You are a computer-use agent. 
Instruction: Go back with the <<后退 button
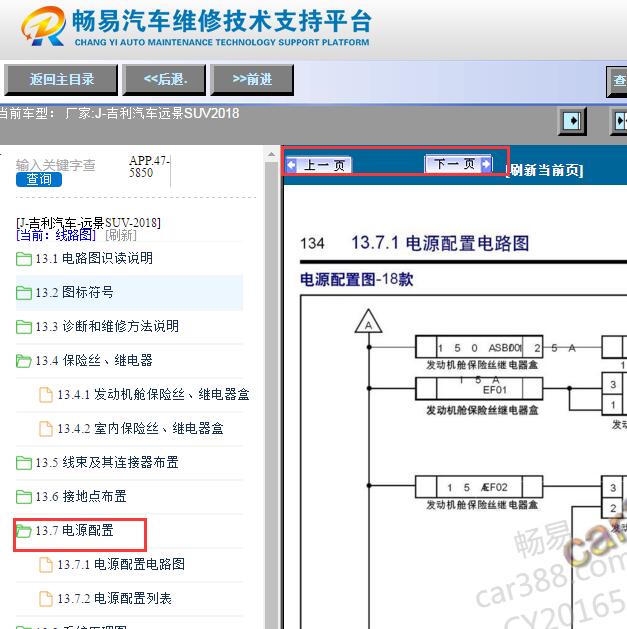tap(164, 79)
